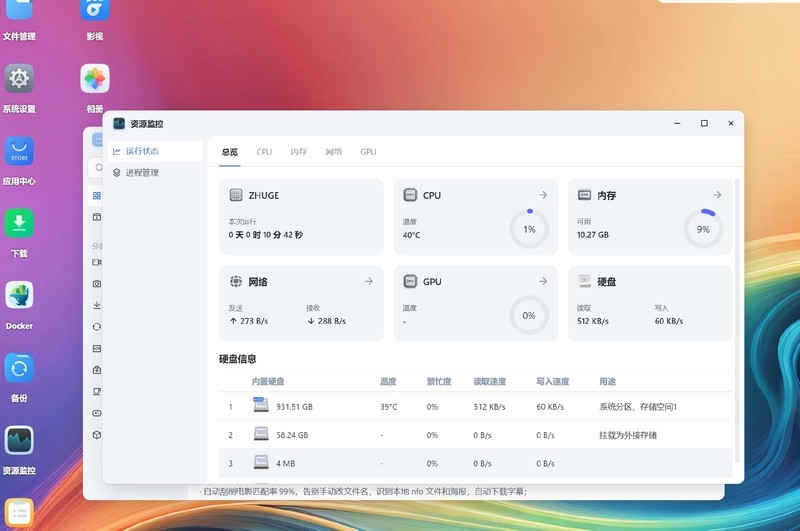
Task: Open the 影视 desktop icon
Action: coord(94,9)
